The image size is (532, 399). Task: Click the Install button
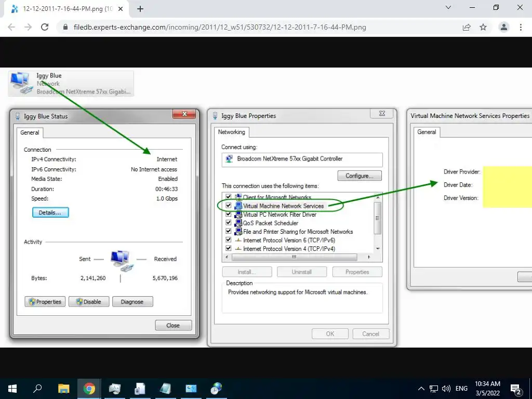(247, 272)
